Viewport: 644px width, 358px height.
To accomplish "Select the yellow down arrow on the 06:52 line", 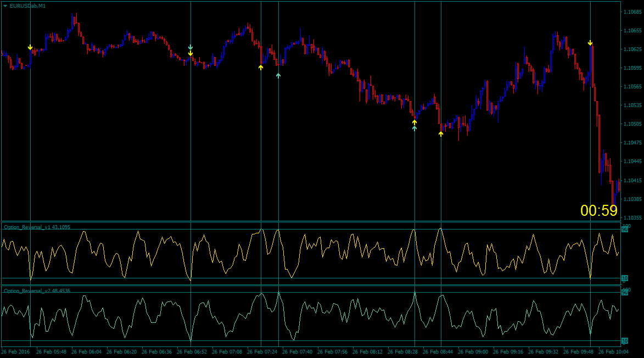I will 191,53.
